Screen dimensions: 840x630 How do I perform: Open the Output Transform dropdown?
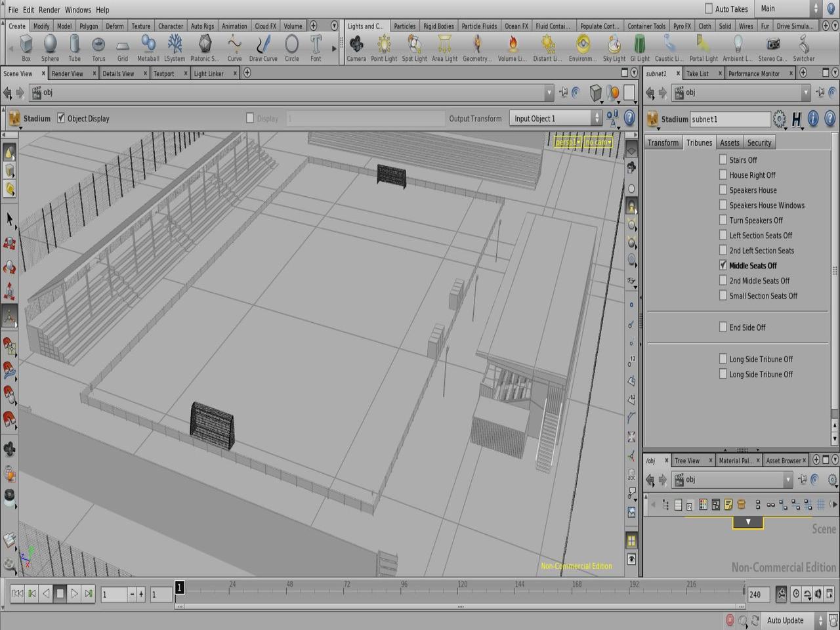pyautogui.click(x=555, y=119)
